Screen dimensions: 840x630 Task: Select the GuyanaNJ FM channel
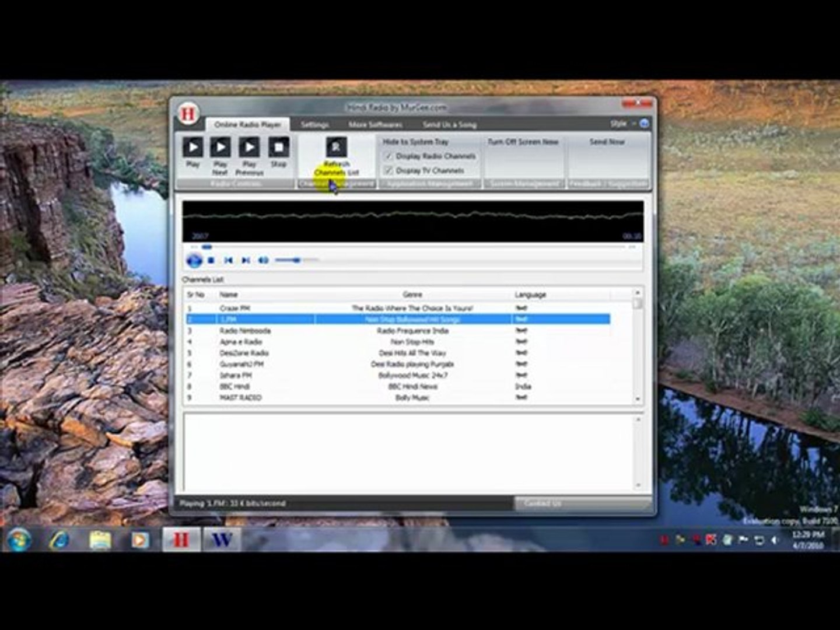pyautogui.click(x=398, y=364)
